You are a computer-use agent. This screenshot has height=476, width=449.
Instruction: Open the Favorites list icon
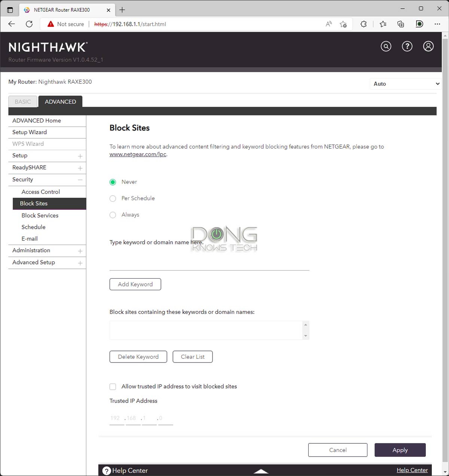[x=383, y=24]
